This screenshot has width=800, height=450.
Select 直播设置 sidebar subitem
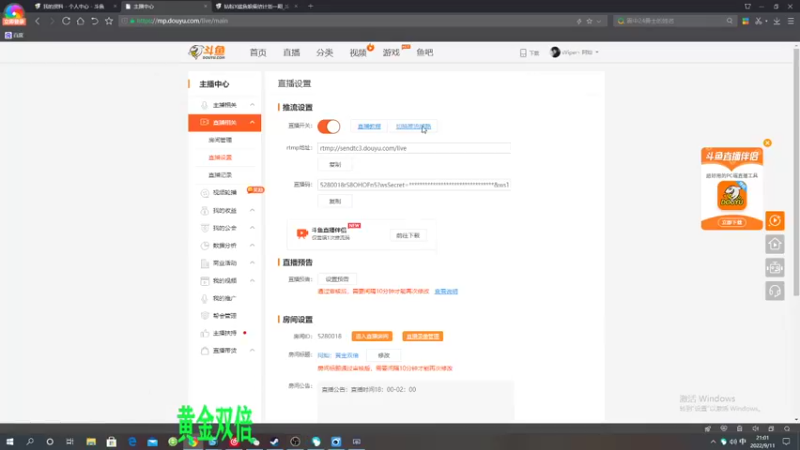pos(220,157)
